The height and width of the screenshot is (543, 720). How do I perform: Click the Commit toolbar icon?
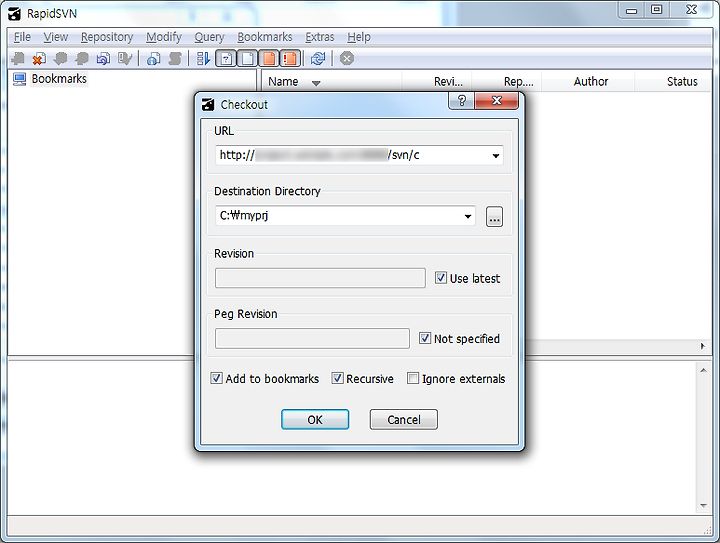click(x=82, y=58)
